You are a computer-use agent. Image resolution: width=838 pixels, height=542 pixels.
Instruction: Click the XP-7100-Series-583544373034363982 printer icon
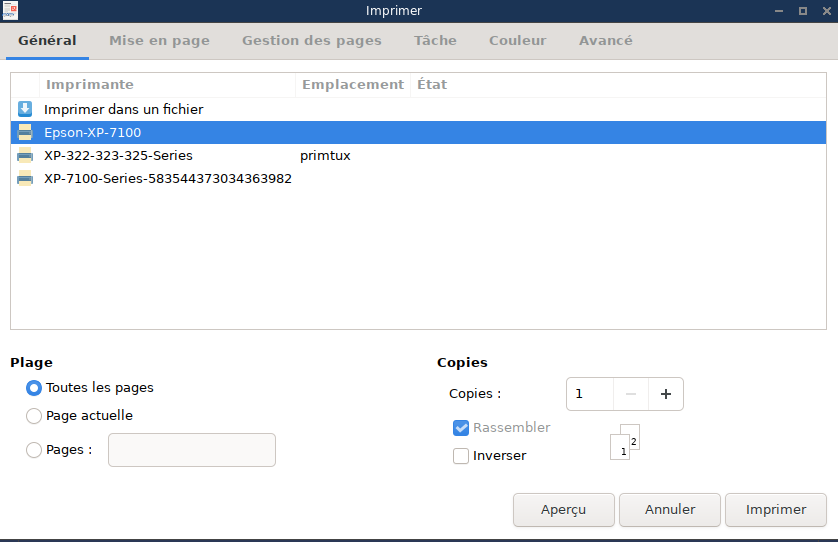point(25,179)
